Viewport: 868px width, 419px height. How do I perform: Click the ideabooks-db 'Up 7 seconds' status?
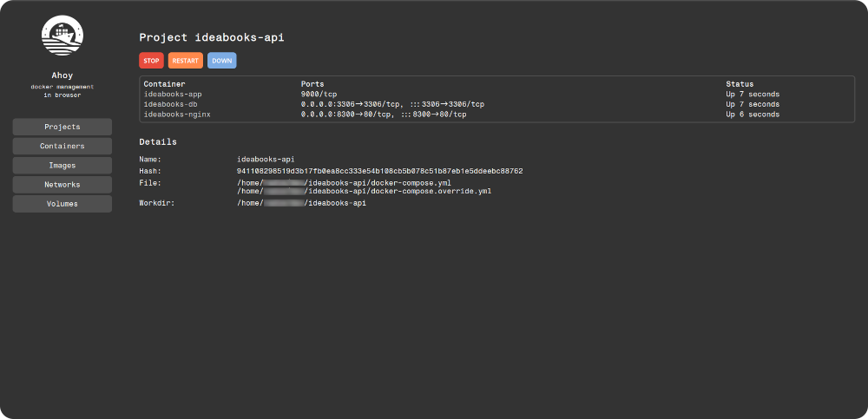click(753, 104)
